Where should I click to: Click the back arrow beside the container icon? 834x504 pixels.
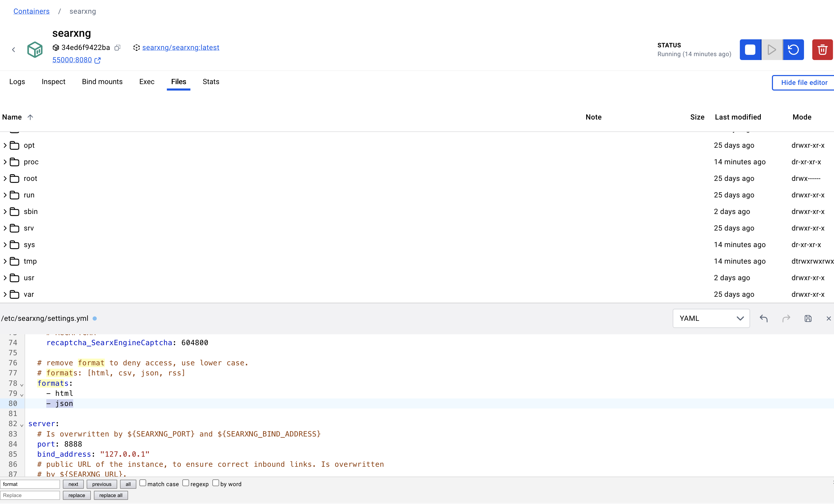click(x=13, y=50)
